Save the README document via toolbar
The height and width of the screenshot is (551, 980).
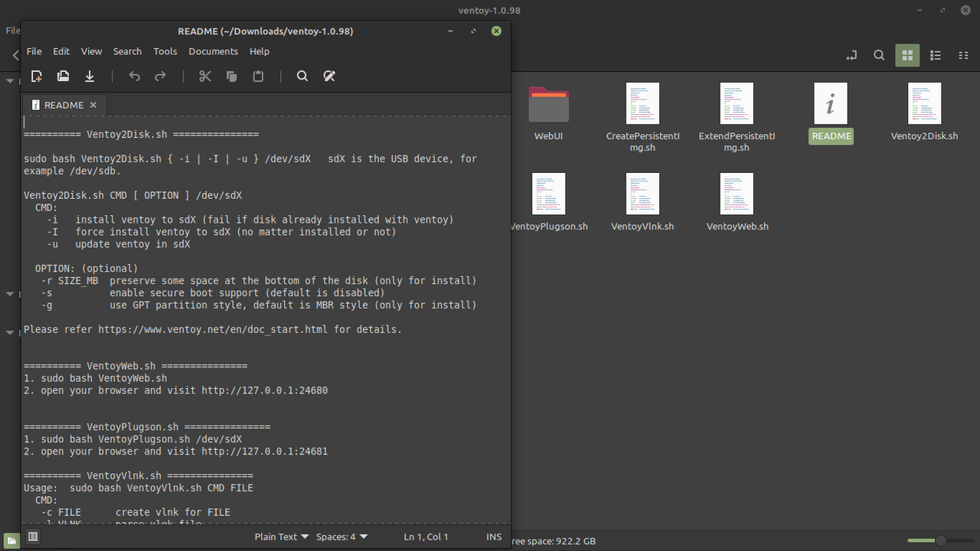pos(90,76)
